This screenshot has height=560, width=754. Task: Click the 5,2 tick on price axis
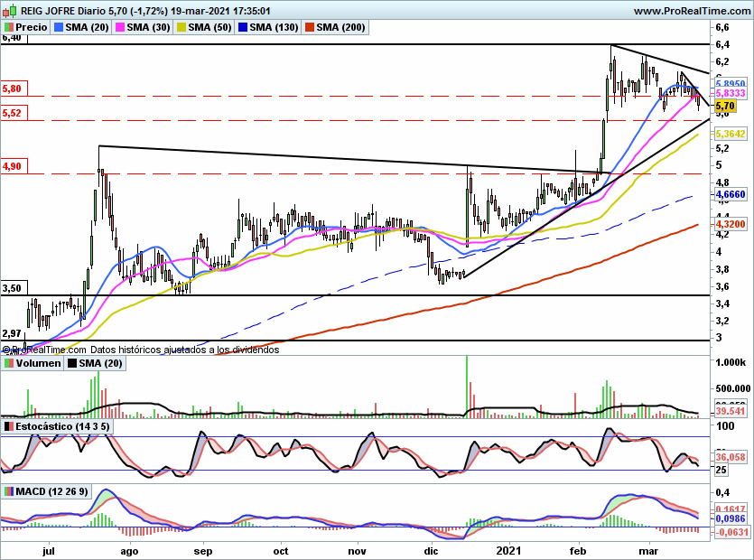pyautogui.click(x=722, y=148)
